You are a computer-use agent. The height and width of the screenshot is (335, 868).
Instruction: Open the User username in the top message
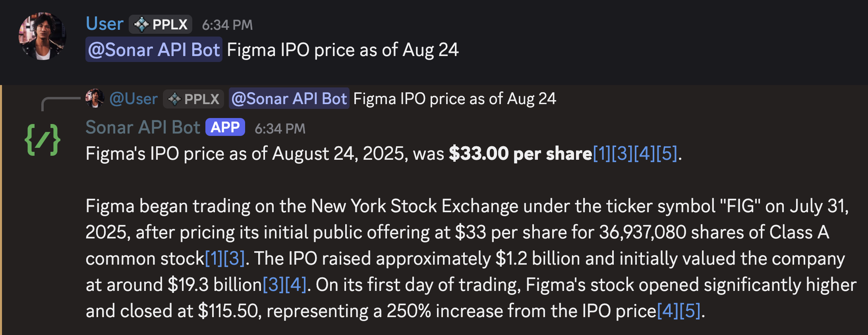click(x=104, y=24)
